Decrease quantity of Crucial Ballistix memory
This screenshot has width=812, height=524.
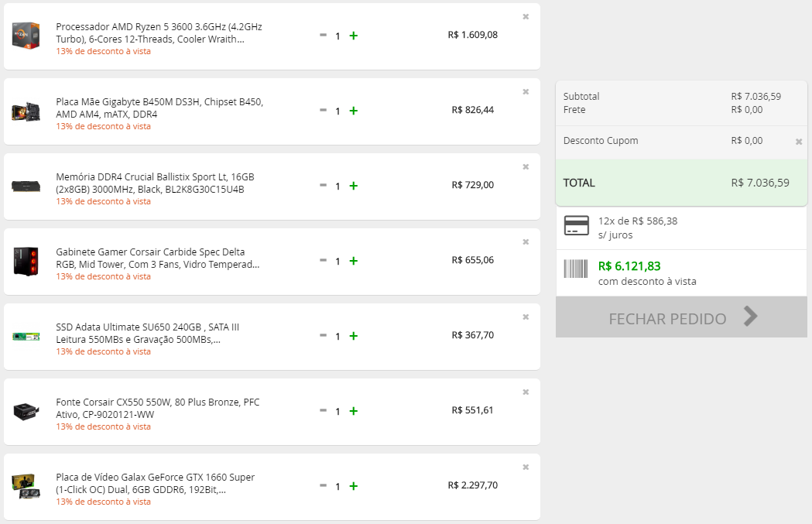pos(323,185)
